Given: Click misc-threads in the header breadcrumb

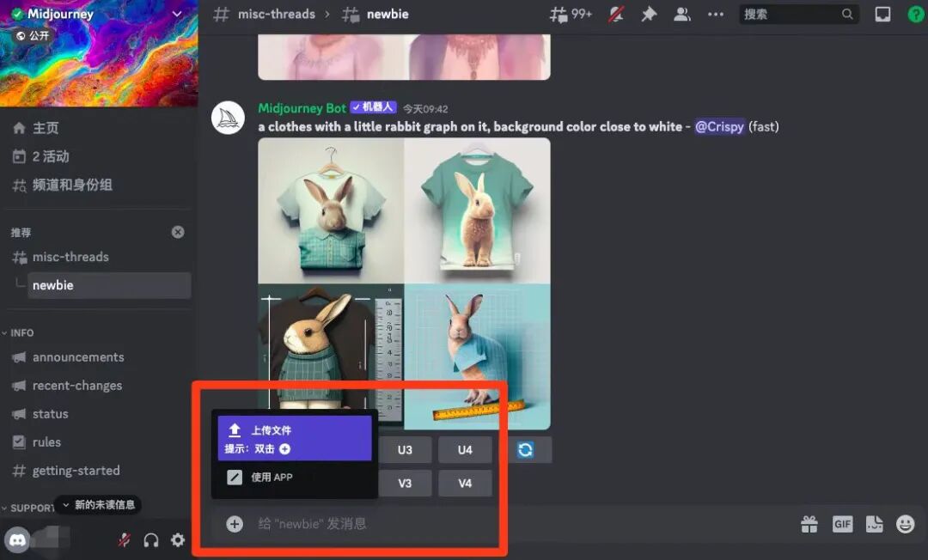Looking at the screenshot, I should click(277, 15).
